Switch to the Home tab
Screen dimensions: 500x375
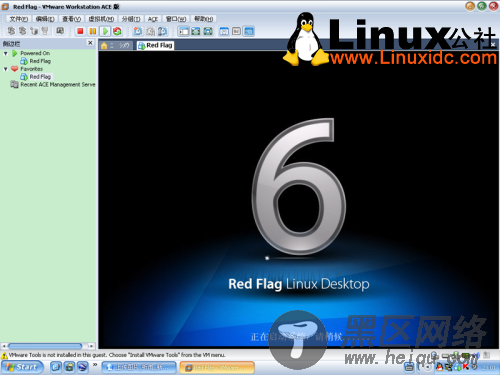pos(115,45)
